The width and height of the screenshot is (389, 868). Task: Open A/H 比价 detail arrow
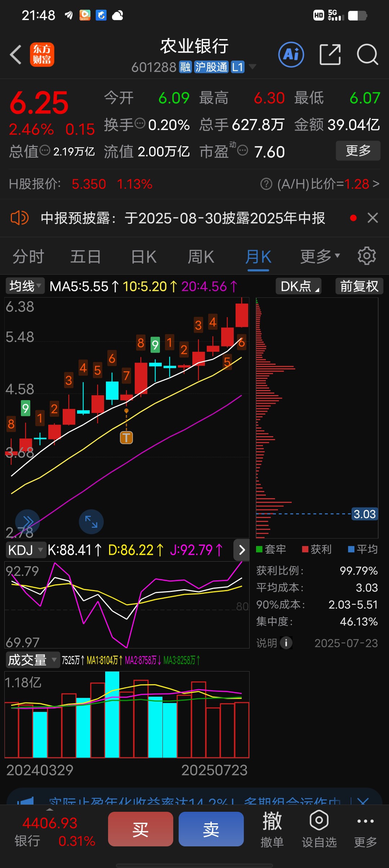coord(376,184)
